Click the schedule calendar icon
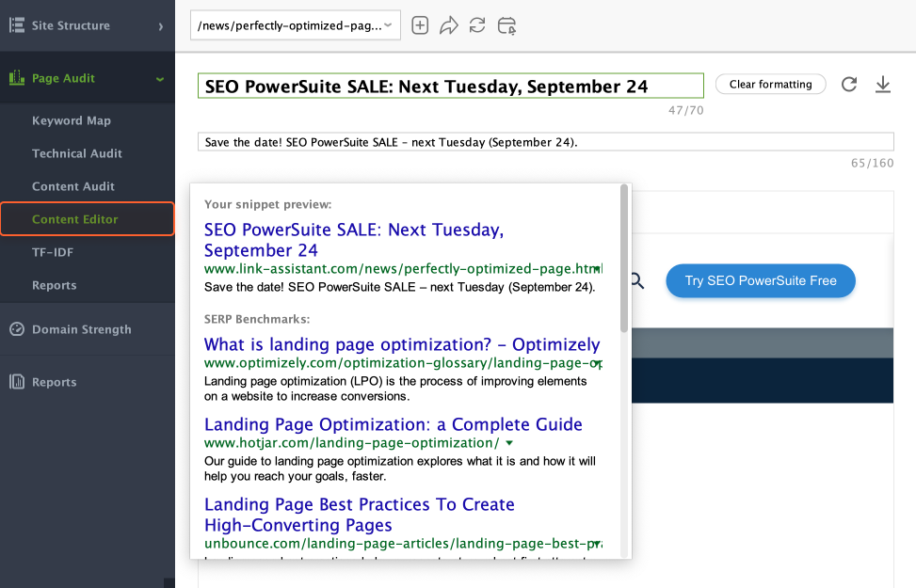 point(506,25)
